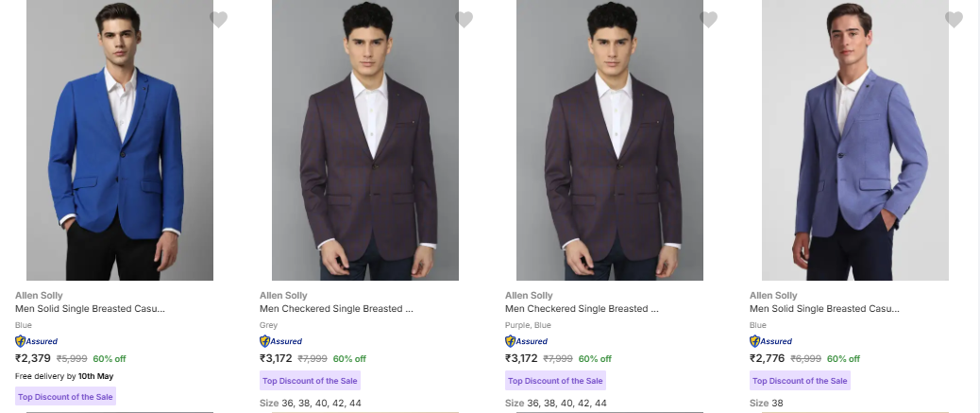Click 'Top Discount of the Sale' under grey blazer
This screenshot has height=413, width=980.
point(310,381)
